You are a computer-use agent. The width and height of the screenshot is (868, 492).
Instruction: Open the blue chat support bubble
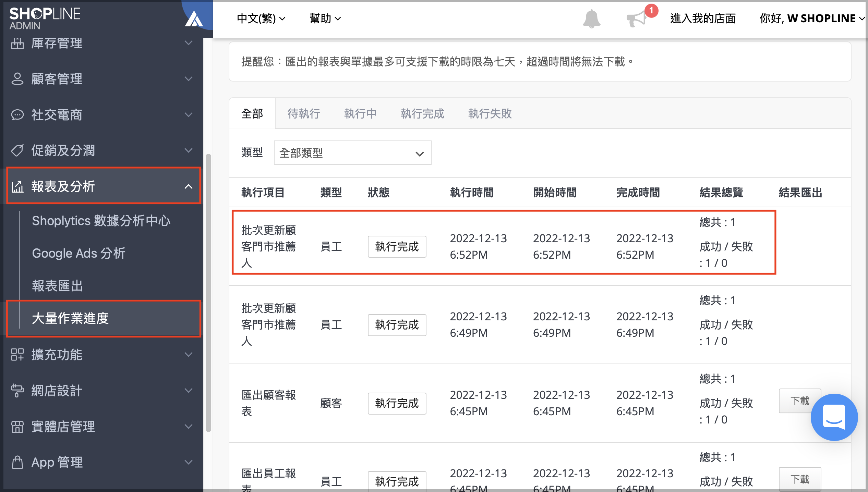point(834,417)
